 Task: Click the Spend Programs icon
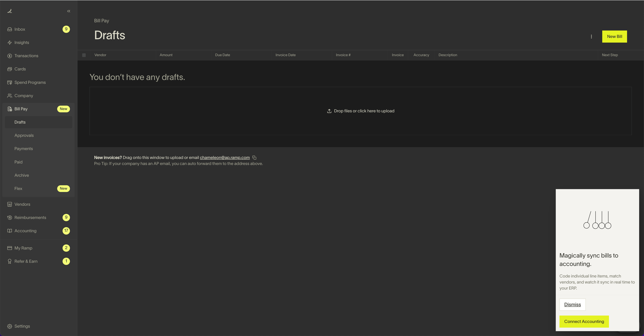point(10,82)
